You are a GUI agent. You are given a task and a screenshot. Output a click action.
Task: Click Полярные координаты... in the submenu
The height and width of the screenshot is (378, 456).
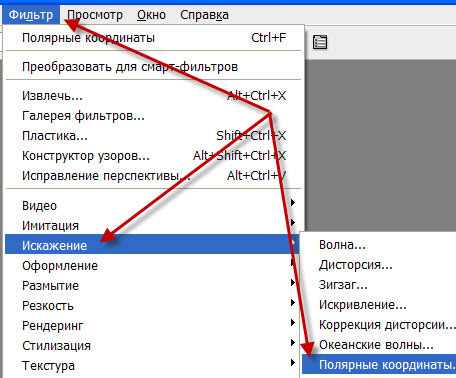click(379, 364)
